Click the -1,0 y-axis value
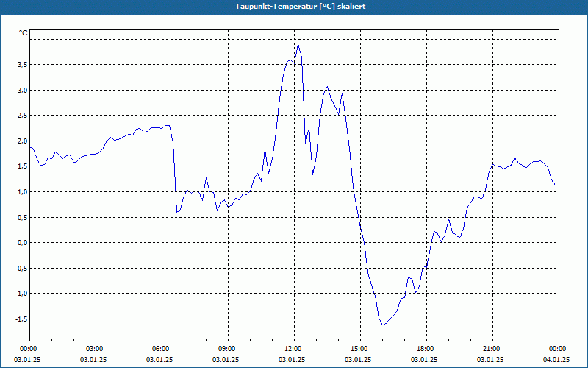 [x=21, y=294]
